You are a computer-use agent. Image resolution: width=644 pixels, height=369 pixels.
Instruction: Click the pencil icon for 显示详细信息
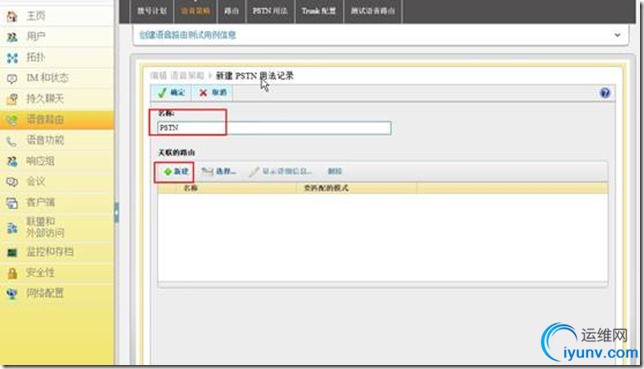tap(254, 172)
